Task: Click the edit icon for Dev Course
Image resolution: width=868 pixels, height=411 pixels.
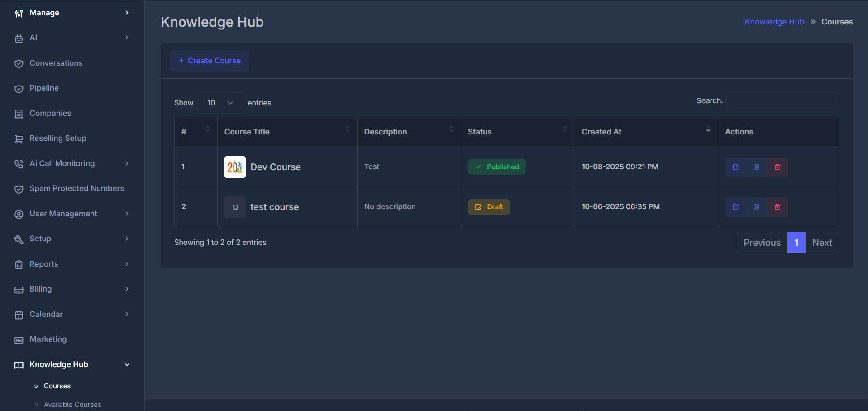Action: (x=735, y=167)
